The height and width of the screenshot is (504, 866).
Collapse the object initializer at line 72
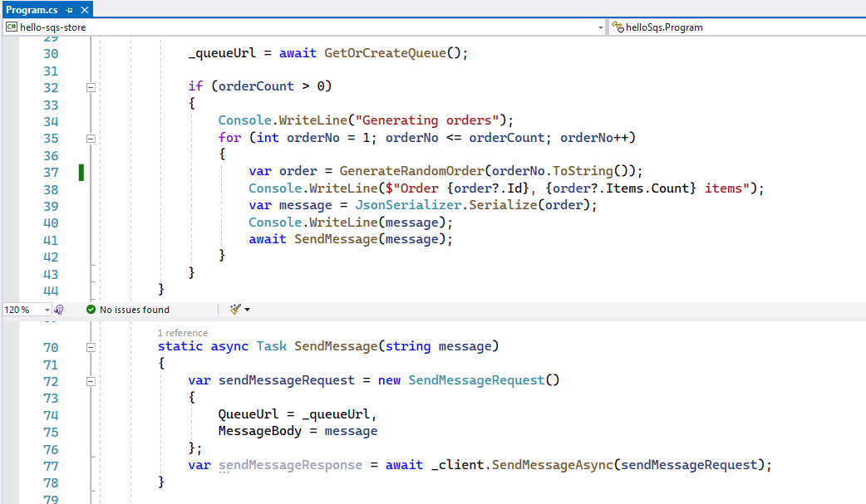click(x=91, y=381)
